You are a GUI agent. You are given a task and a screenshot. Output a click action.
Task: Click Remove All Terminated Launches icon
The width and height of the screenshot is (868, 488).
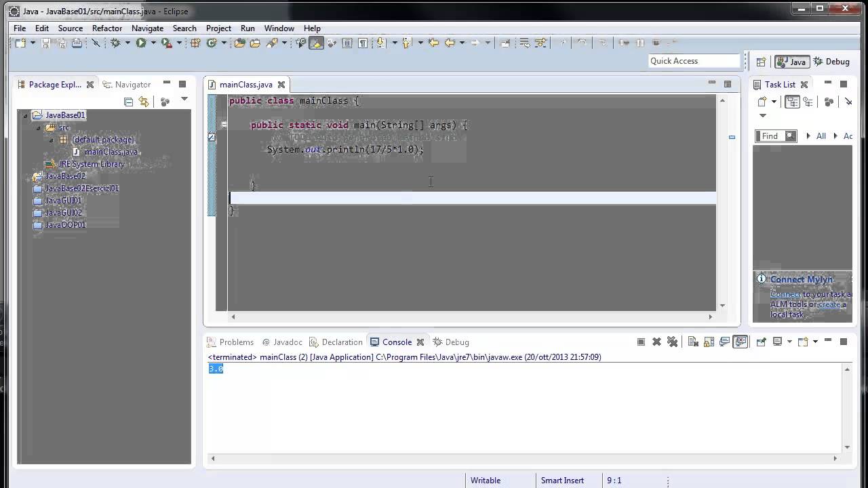pos(672,342)
